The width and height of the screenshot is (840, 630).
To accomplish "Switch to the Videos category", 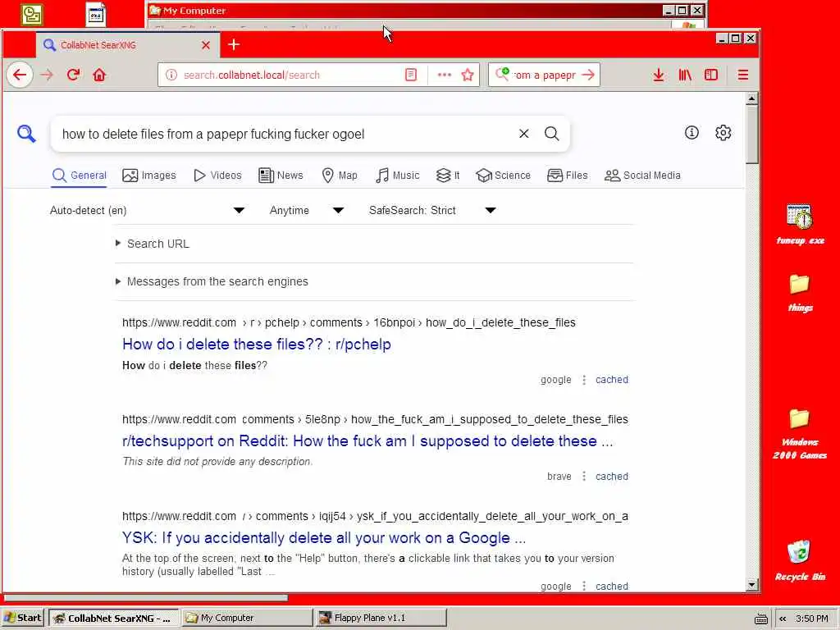I will tap(217, 176).
